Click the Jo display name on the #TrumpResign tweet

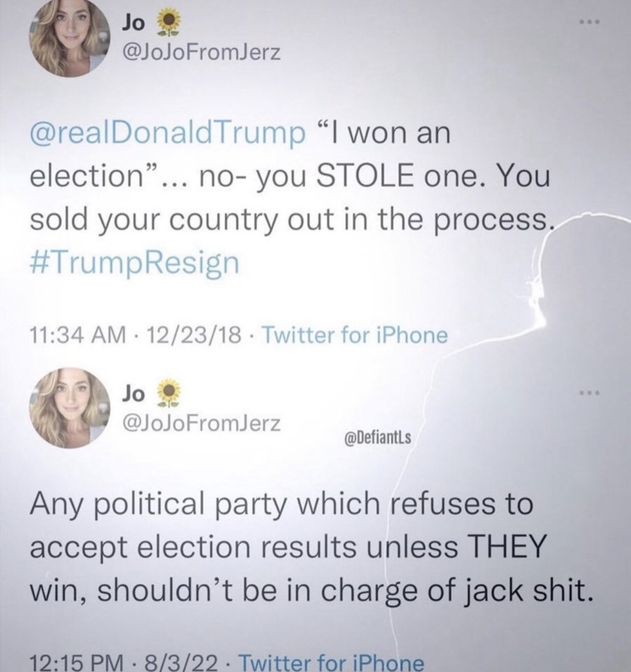tap(135, 22)
